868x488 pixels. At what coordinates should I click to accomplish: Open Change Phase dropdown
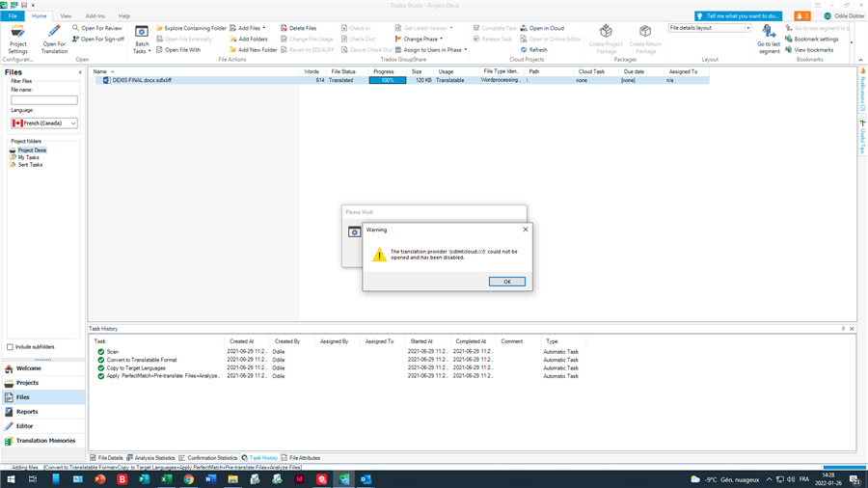(x=420, y=40)
